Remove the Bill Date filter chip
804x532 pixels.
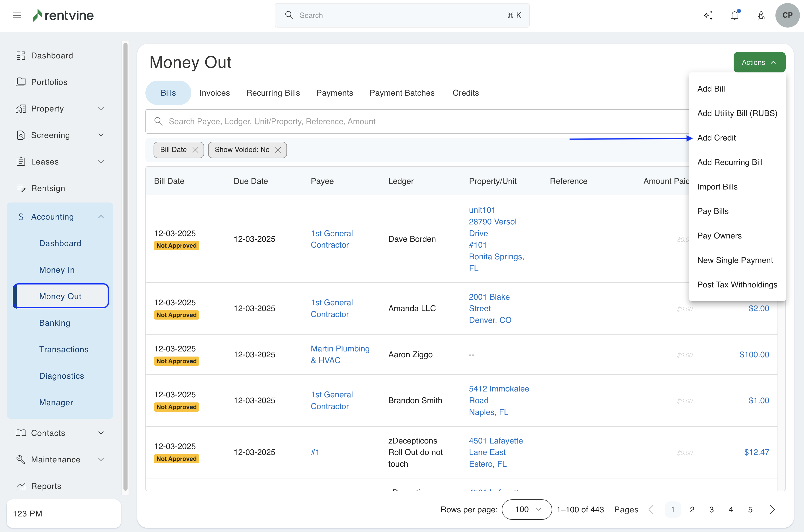195,150
